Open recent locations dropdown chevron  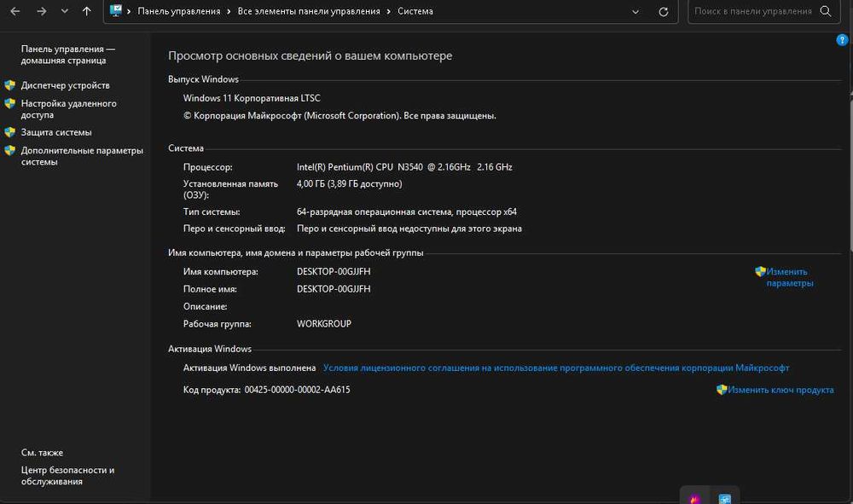[x=65, y=11]
